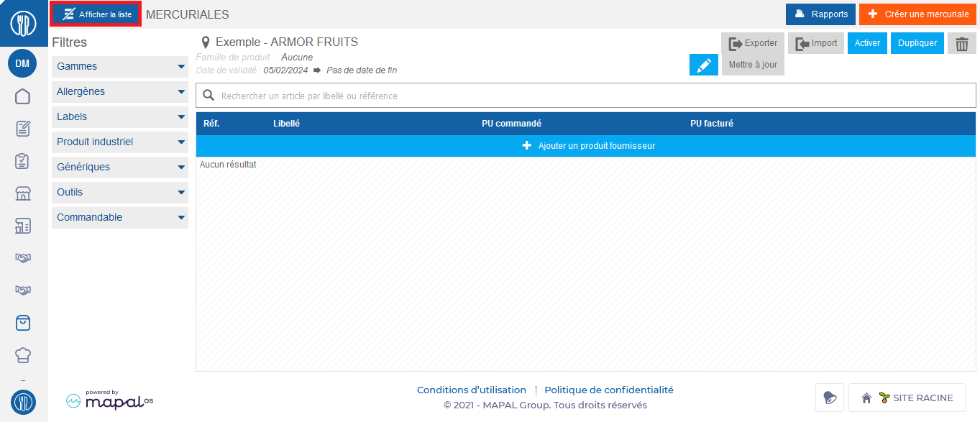Activate the mercuriale via Activer button
The width and height of the screenshot is (980, 422).
click(866, 43)
